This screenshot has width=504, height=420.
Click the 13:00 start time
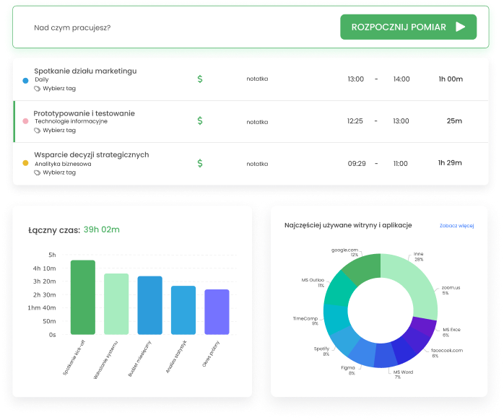(x=355, y=79)
